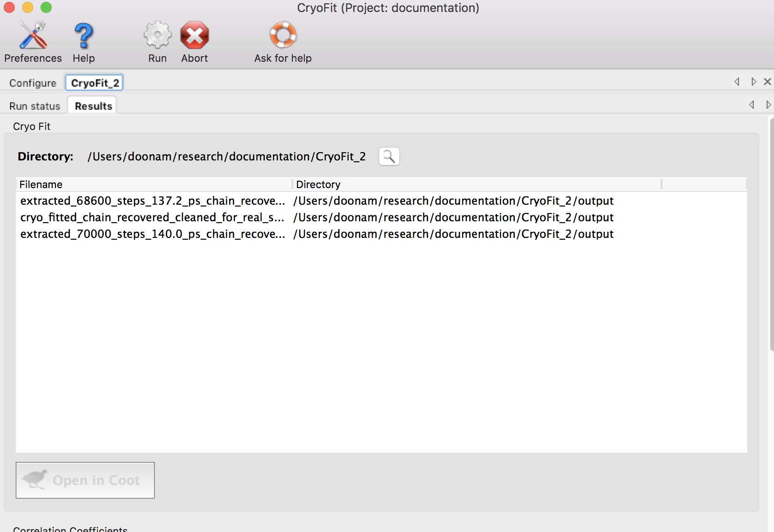Click the Ask for help lifesaver icon
The width and height of the screenshot is (774, 532).
click(283, 35)
